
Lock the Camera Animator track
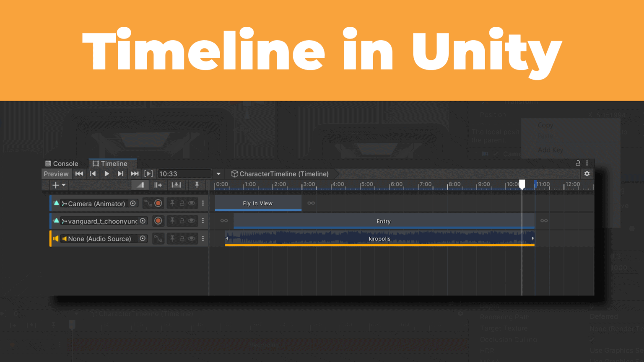pyautogui.click(x=182, y=203)
